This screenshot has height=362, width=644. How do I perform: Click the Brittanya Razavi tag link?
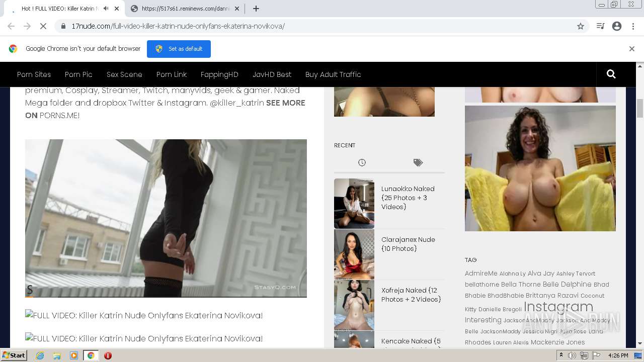tap(552, 296)
